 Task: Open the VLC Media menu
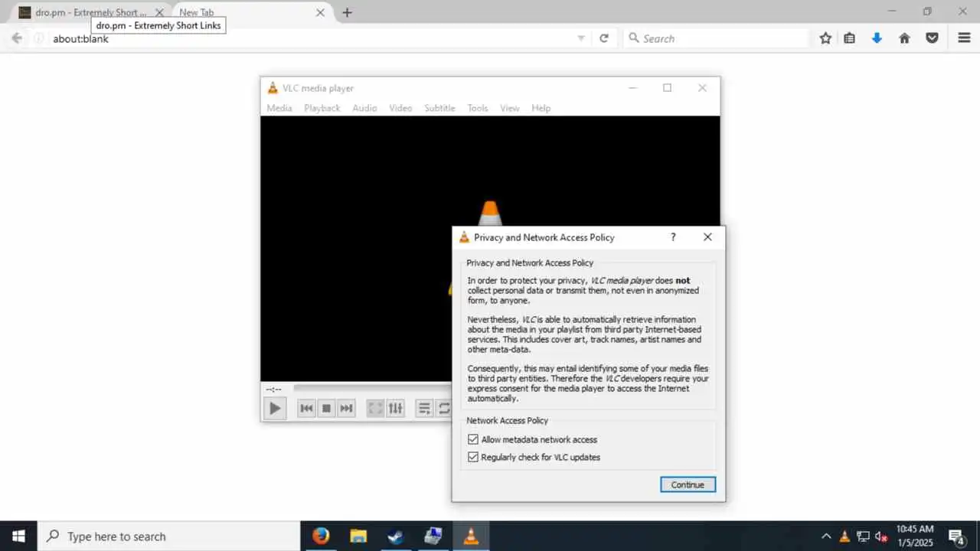[279, 108]
